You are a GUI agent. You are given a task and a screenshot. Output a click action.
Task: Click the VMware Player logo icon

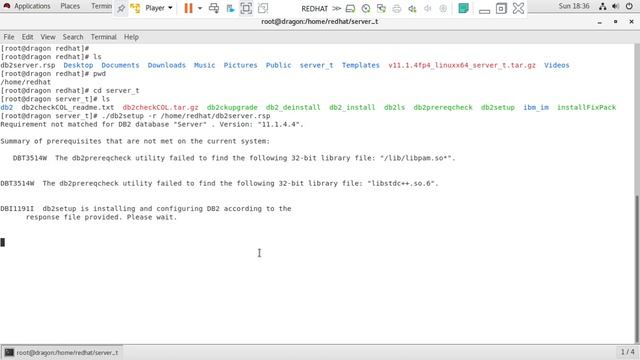pos(135,8)
